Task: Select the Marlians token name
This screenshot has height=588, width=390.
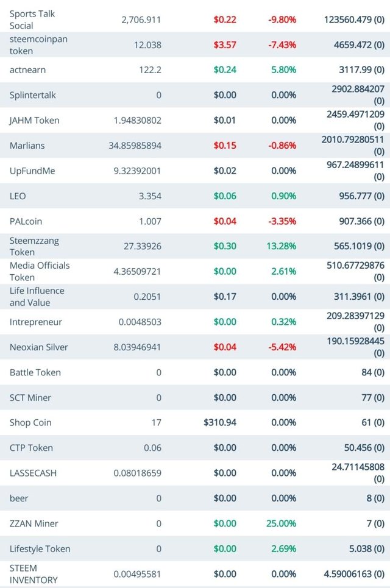Action: (x=27, y=146)
